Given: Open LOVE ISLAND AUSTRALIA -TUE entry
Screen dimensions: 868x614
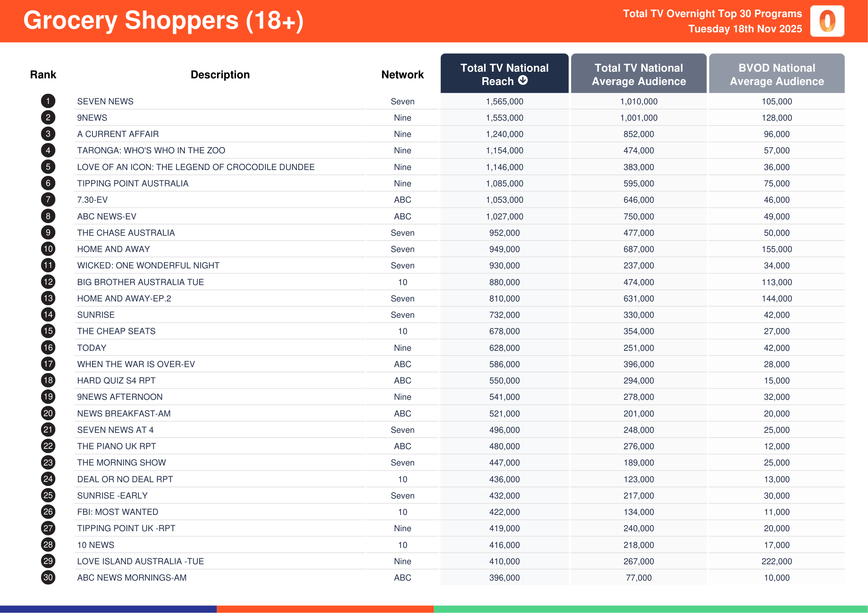Looking at the screenshot, I should (140, 561).
